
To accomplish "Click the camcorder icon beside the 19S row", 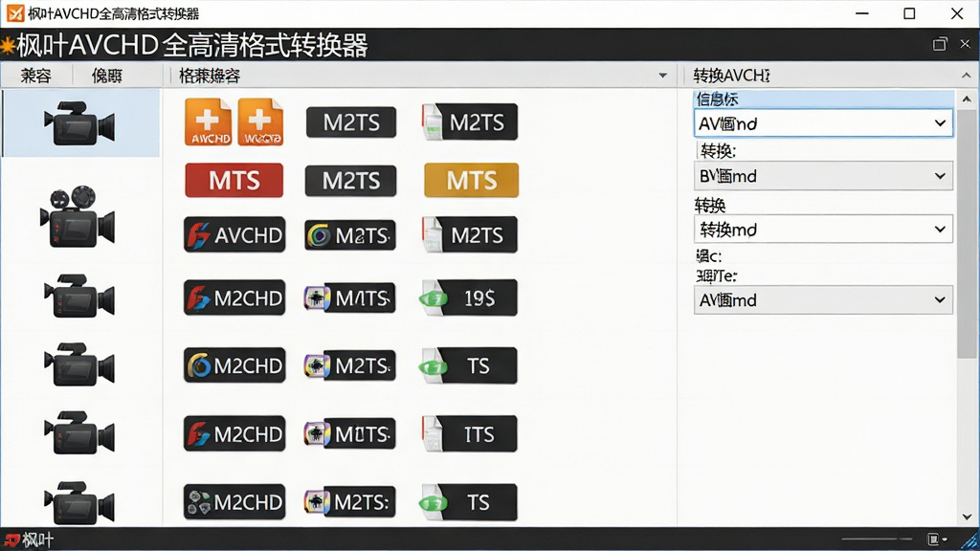I will click(79, 296).
